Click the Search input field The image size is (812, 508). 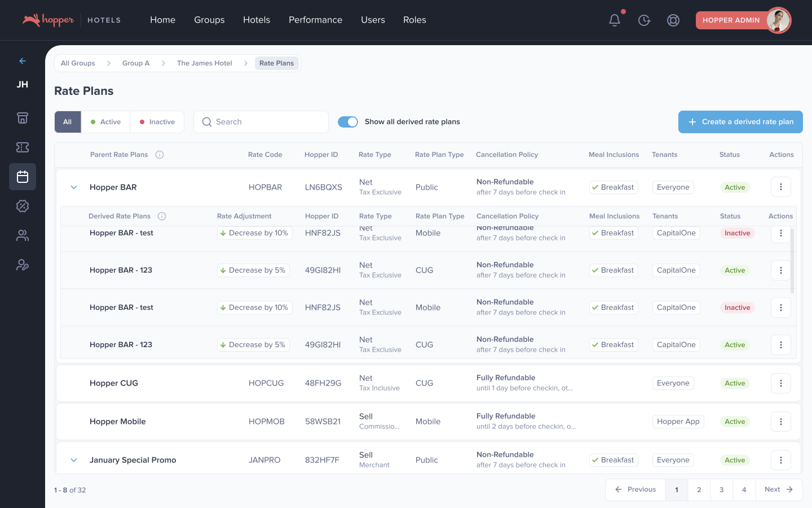pos(261,122)
